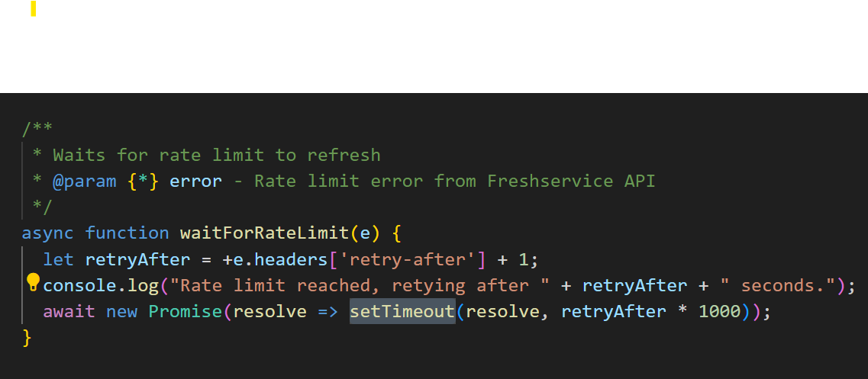Click console in the console.log line
This screenshot has height=379, width=868.
(x=80, y=285)
